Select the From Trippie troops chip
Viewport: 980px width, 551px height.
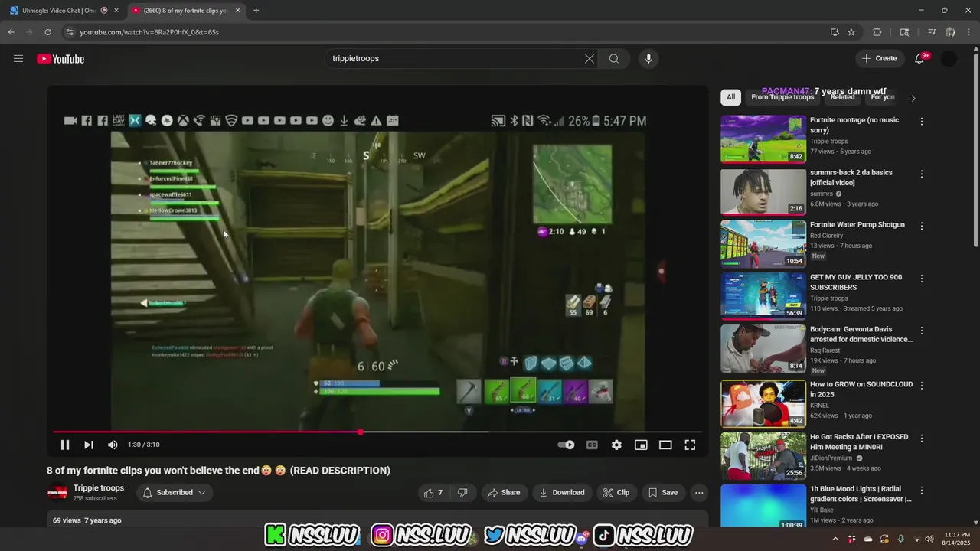click(x=782, y=97)
